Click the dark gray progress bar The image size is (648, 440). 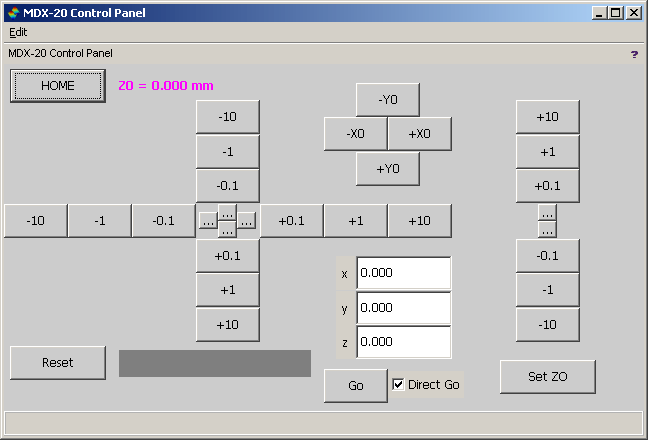(x=215, y=364)
